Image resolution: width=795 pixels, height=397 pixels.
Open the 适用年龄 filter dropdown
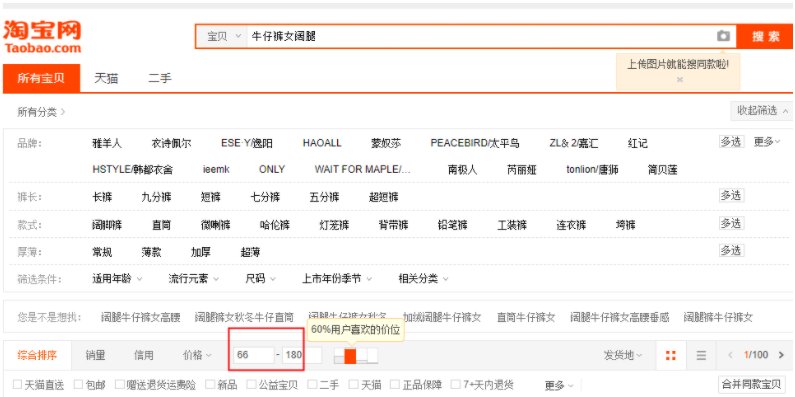pos(117,279)
